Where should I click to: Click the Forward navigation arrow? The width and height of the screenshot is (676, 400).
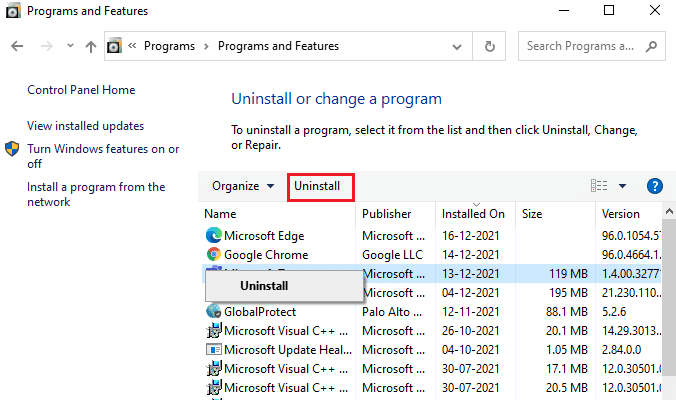point(47,46)
